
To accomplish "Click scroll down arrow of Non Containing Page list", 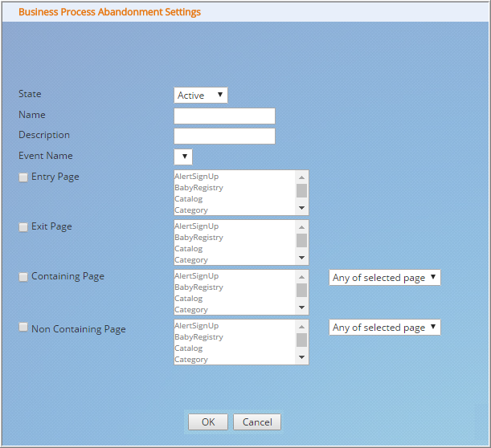I will [301, 357].
